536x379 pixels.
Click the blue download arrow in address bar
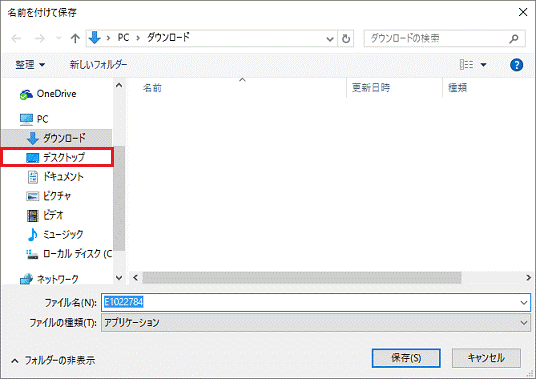point(95,38)
